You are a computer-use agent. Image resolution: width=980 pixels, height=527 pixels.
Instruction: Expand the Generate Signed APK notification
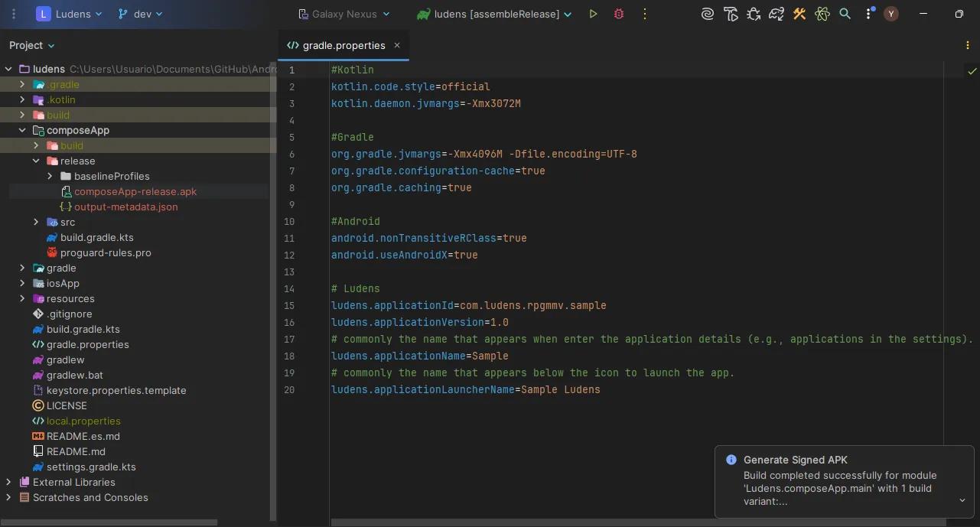tap(962, 500)
